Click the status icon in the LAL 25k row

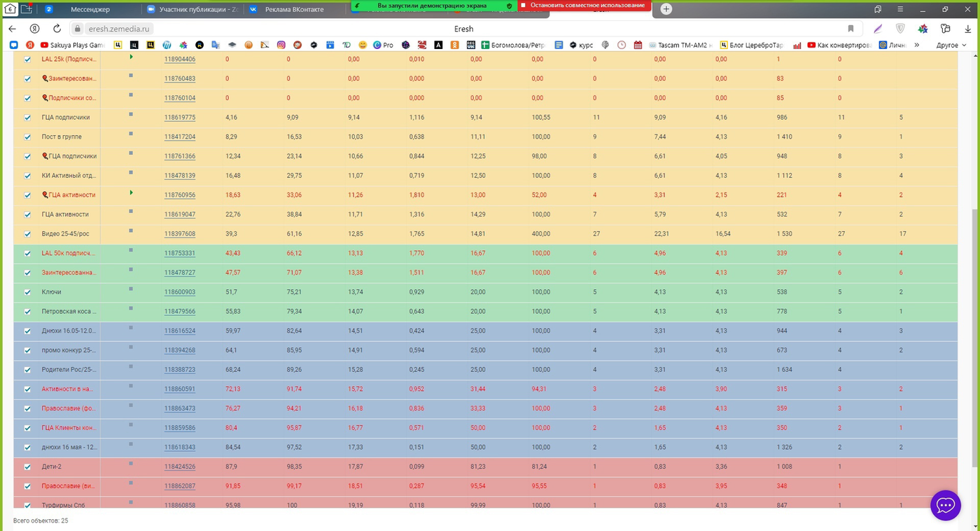click(131, 56)
